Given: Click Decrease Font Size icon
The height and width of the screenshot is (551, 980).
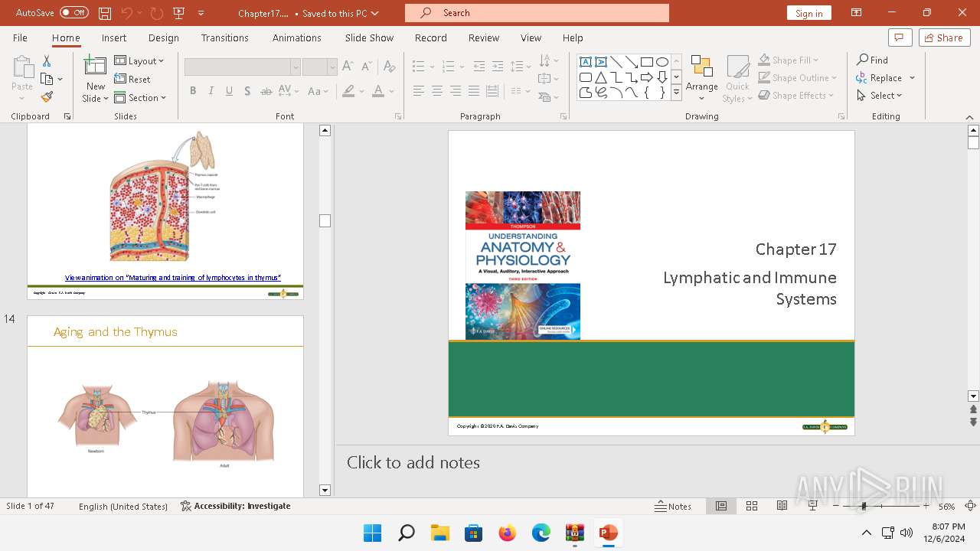Looking at the screenshot, I should (365, 67).
